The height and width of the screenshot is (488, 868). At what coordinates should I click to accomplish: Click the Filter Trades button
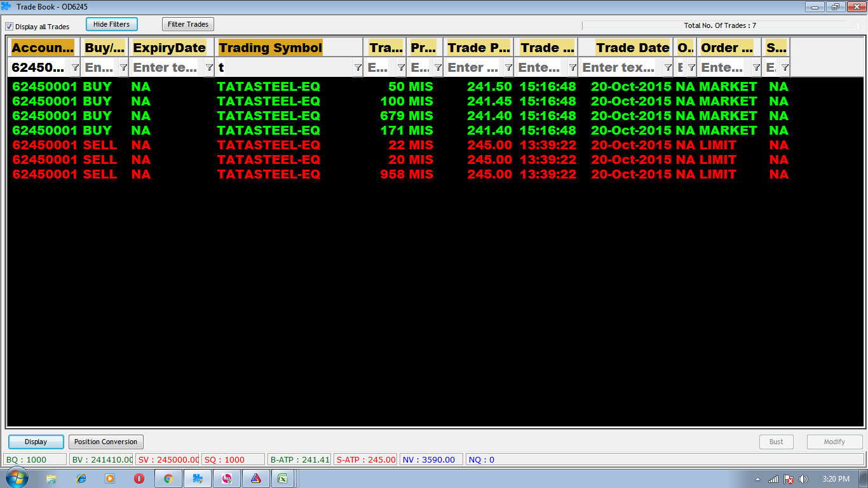click(x=188, y=24)
